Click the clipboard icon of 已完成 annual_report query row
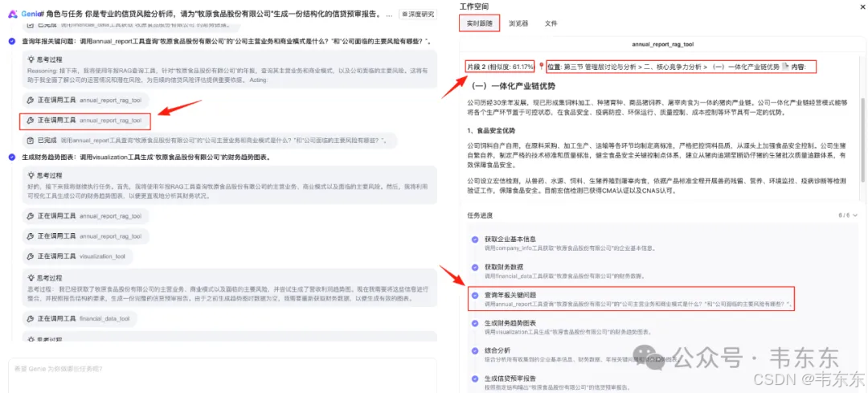The image size is (868, 393). pyautogui.click(x=31, y=141)
